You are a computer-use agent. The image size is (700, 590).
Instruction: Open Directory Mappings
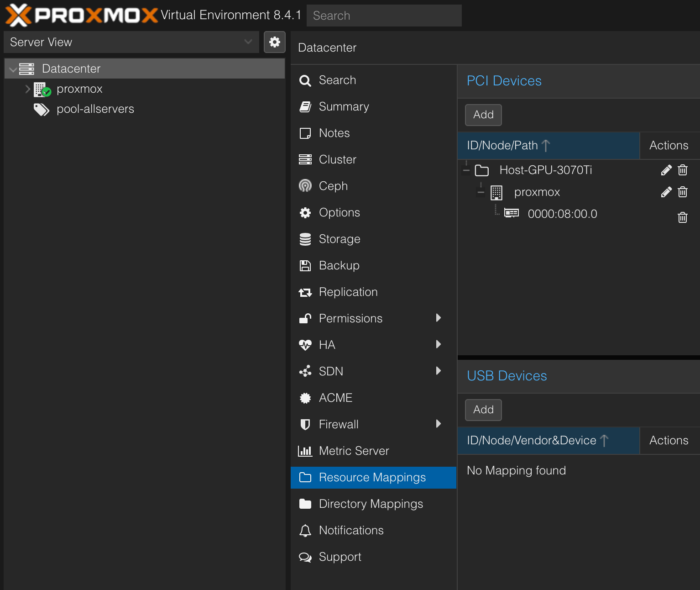[x=373, y=504]
